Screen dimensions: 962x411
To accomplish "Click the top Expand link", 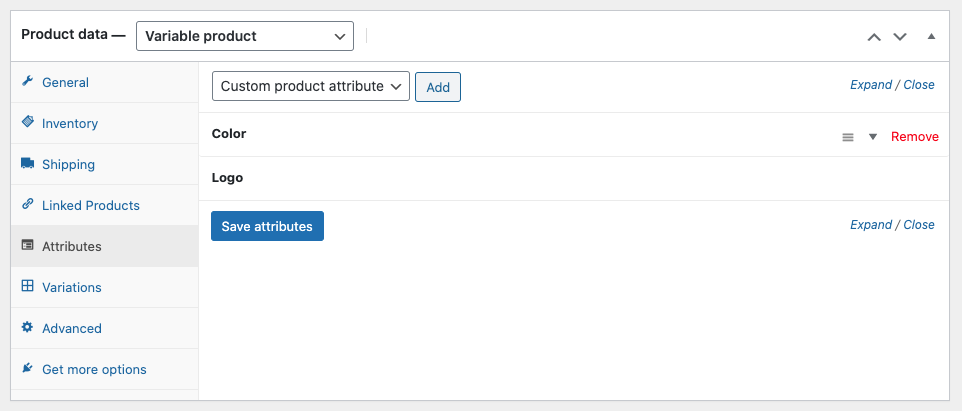I will pos(871,85).
